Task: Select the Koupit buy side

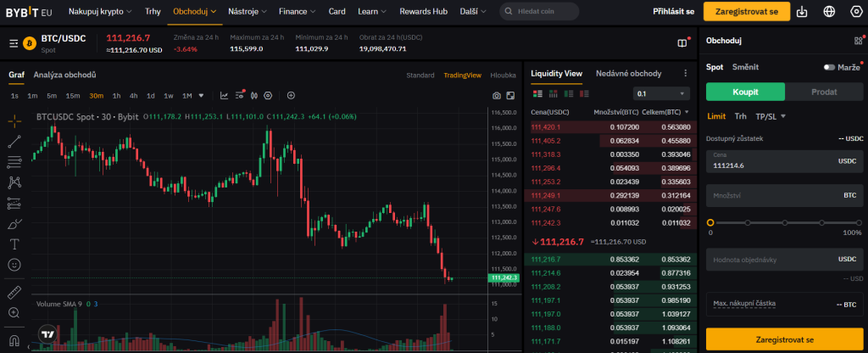Action: pos(745,92)
